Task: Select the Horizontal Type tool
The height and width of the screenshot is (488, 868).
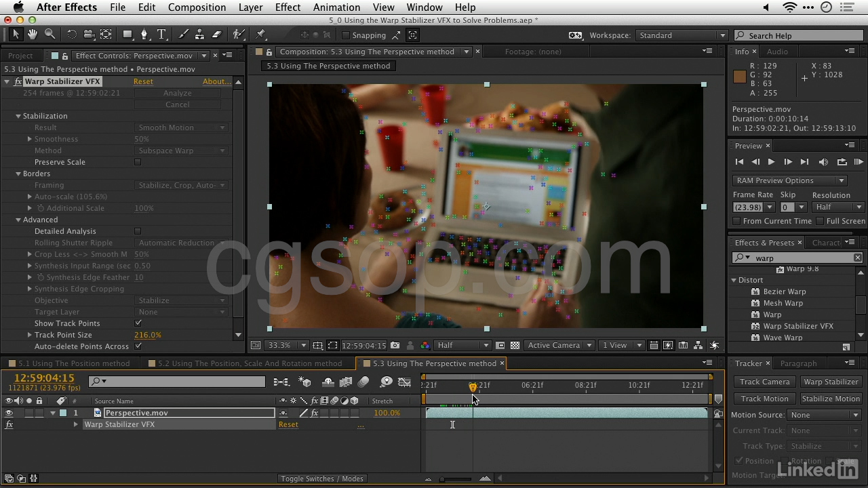Action: 161,35
